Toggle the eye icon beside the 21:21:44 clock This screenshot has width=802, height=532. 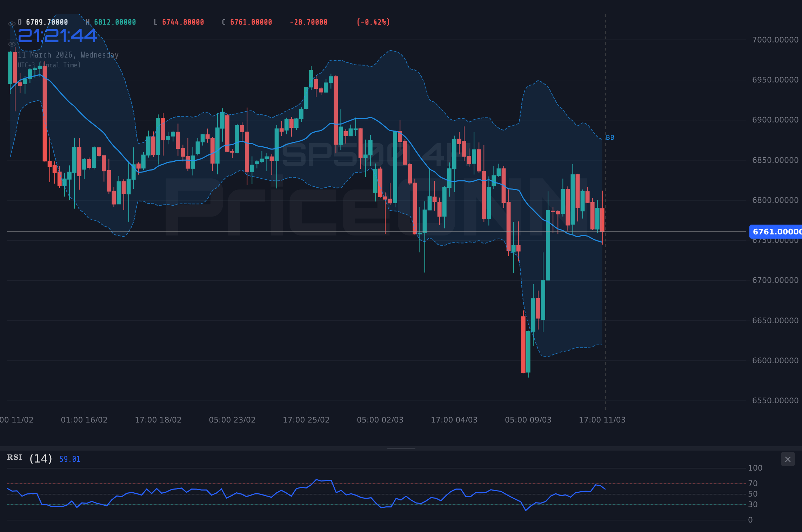click(x=12, y=44)
